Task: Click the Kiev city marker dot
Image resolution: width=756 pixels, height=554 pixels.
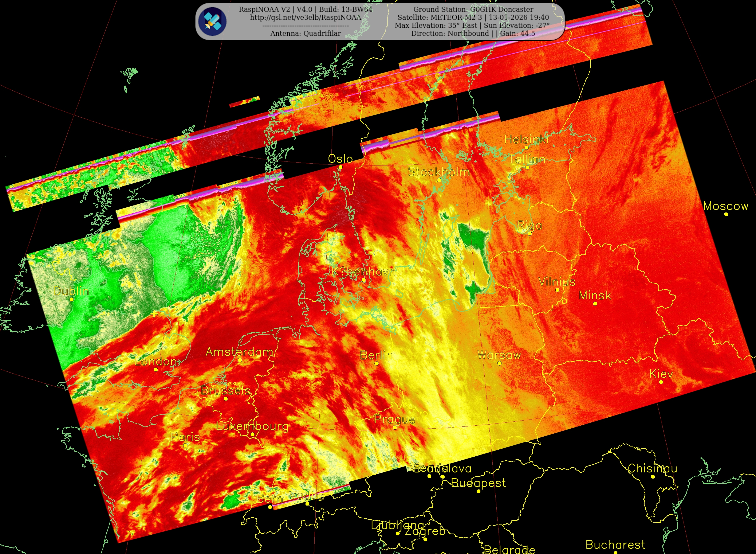Action: [661, 382]
